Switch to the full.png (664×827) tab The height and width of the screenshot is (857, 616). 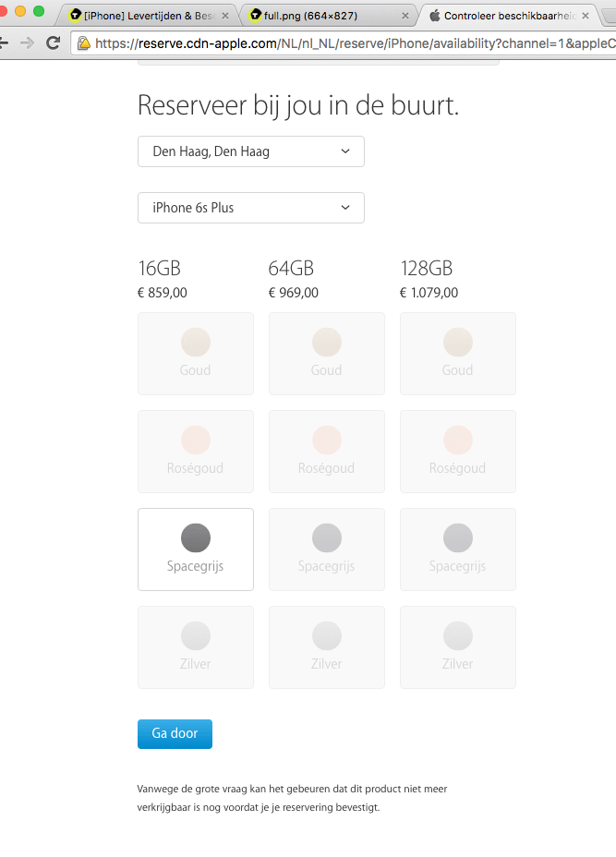tap(328, 16)
